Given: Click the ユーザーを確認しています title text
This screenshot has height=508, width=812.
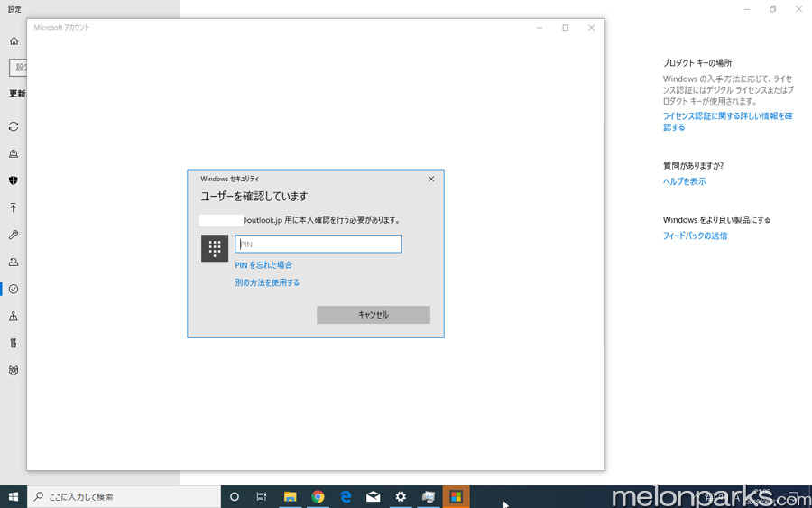Looking at the screenshot, I should point(254,197).
